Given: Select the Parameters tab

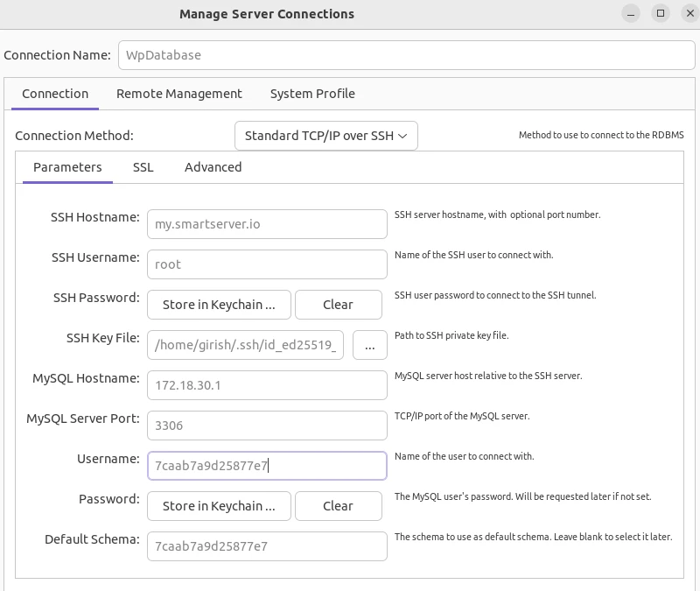Looking at the screenshot, I should pyautogui.click(x=67, y=166).
